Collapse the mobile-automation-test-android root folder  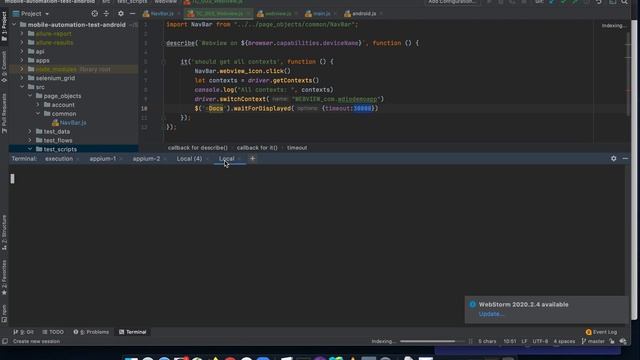pos(14,24)
